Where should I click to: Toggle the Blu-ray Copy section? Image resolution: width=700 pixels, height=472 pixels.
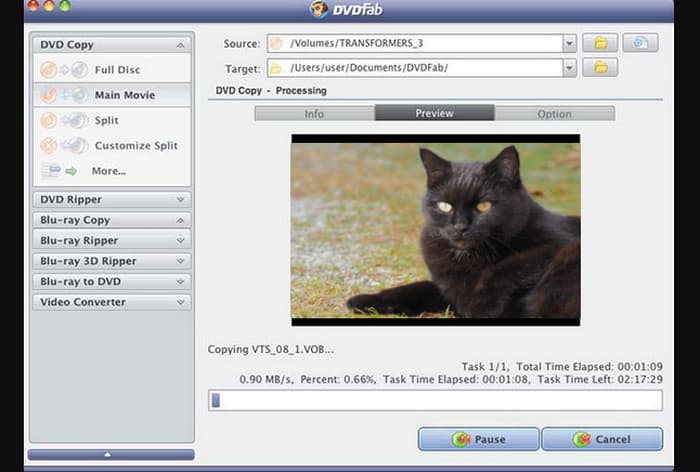pyautogui.click(x=112, y=220)
